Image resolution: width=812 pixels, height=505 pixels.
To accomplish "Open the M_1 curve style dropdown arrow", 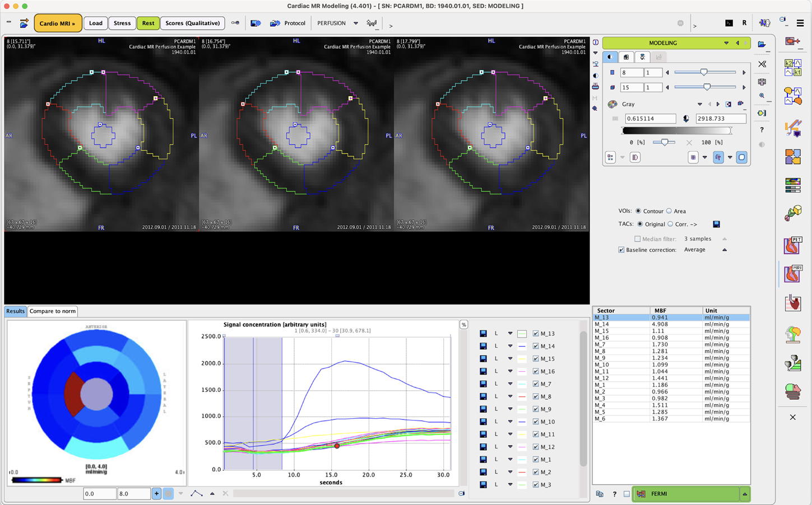I will pos(510,460).
